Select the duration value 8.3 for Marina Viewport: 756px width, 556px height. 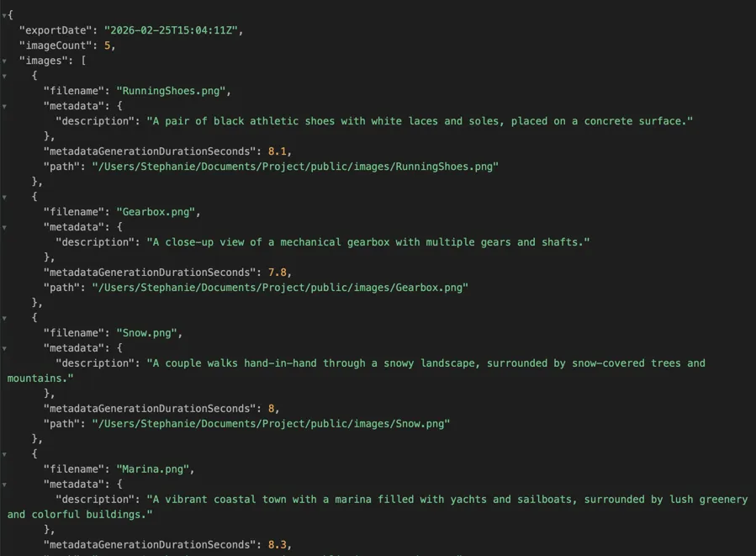pos(278,544)
